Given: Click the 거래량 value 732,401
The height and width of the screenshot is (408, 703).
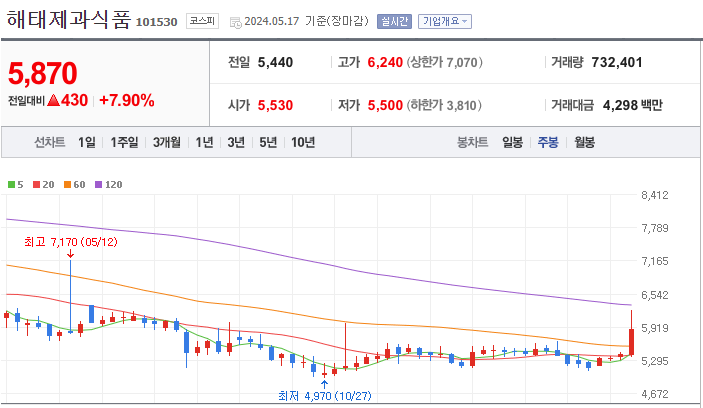Looking at the screenshot, I should click(617, 62).
